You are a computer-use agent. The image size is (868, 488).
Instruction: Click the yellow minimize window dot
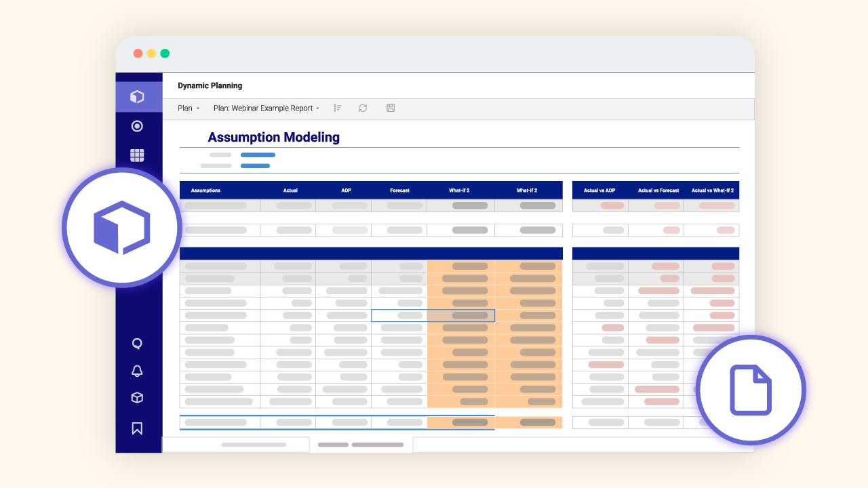point(151,54)
